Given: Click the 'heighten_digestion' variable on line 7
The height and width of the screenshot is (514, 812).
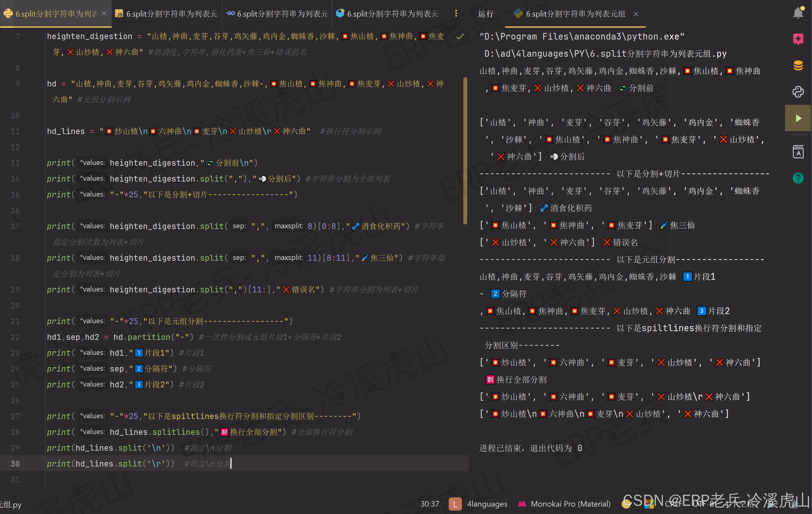Looking at the screenshot, I should click(89, 36).
